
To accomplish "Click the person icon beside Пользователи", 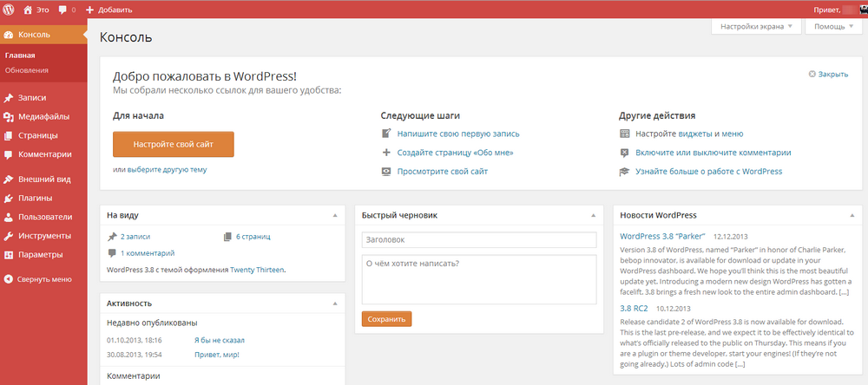I will click(9, 217).
